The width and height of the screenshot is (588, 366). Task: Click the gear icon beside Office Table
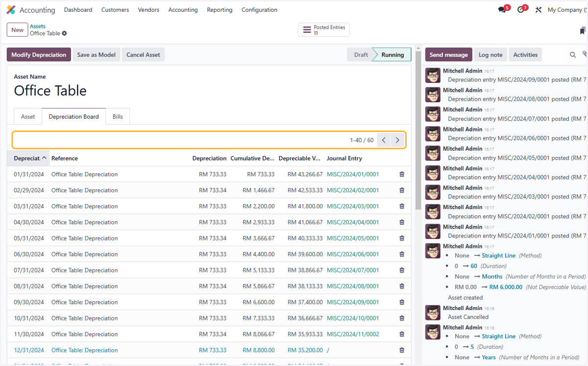64,33
